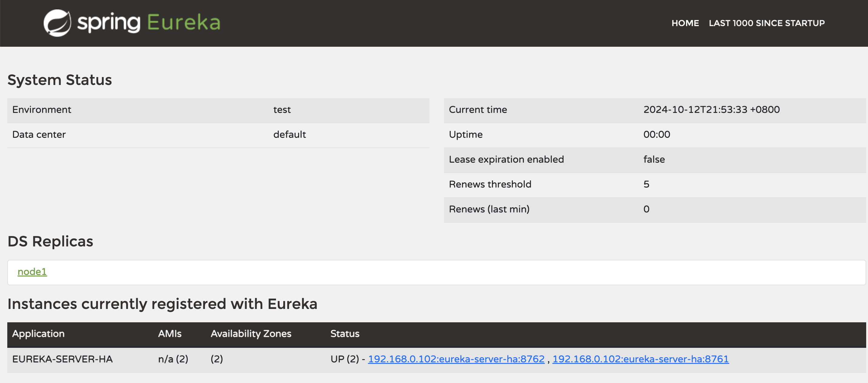Viewport: 868px width, 383px height.
Task: Click the Instances currently registered heading
Action: (162, 304)
